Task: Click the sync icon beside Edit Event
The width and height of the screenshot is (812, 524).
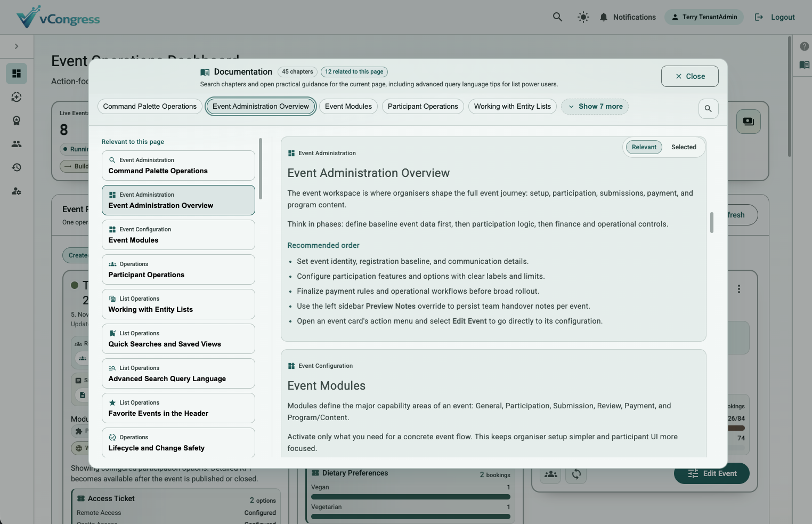Action: point(576,474)
